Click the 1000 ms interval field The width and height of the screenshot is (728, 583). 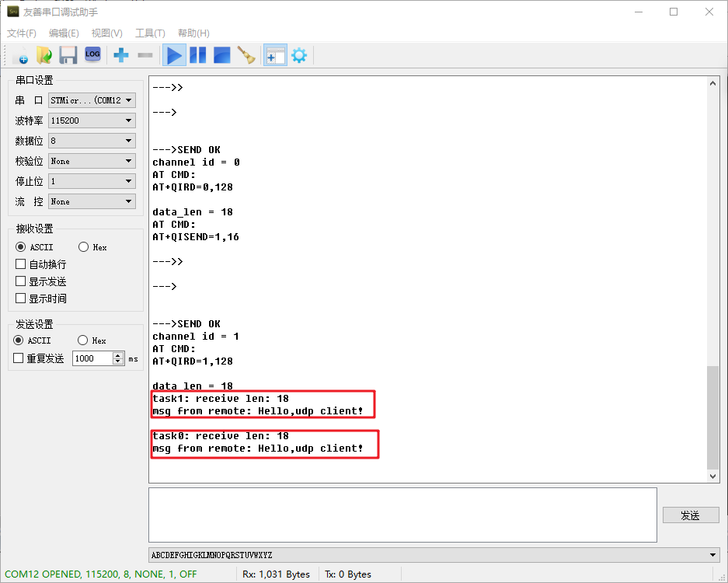click(92, 358)
